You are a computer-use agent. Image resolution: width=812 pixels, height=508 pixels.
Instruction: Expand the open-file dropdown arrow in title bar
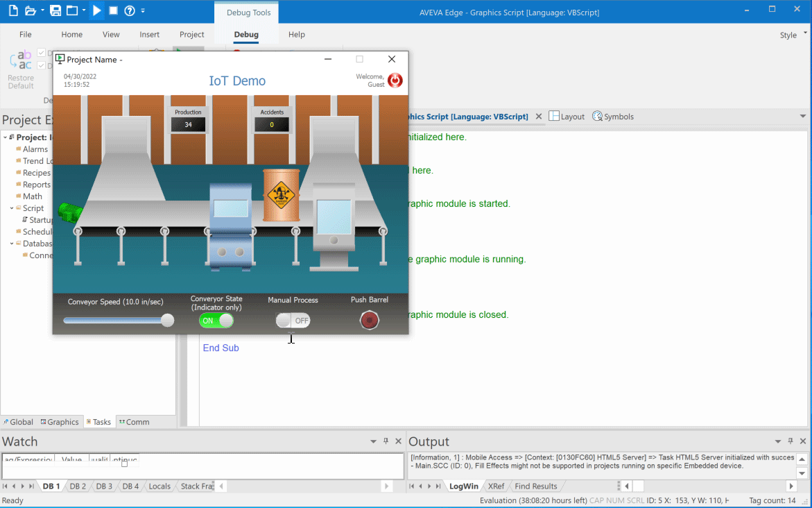click(x=42, y=11)
